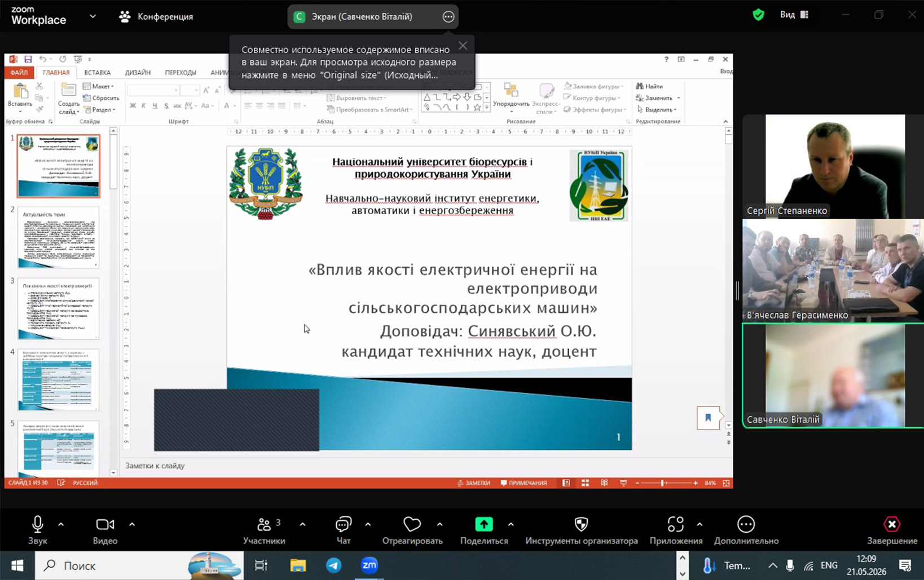The height and width of the screenshot is (580, 924).
Task: Select Сергій Степаненко video tile
Action: [833, 166]
